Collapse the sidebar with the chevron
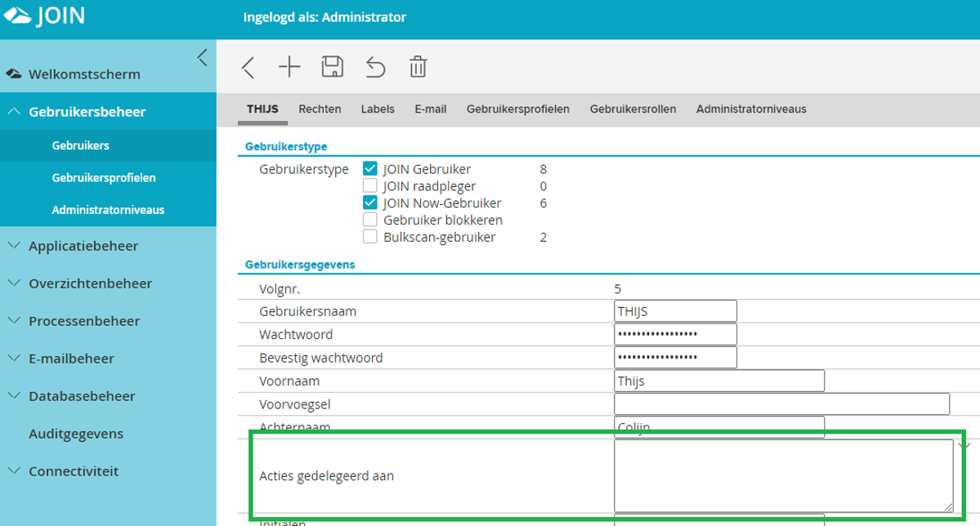Screen dimensions: 980x526 click(x=202, y=57)
